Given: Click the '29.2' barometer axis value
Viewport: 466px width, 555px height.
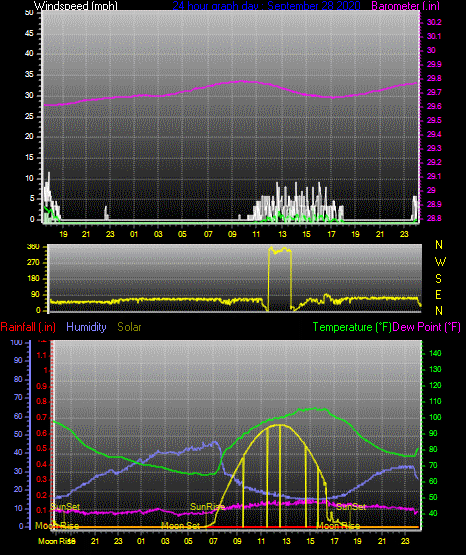Looking at the screenshot, I should pos(434,162).
